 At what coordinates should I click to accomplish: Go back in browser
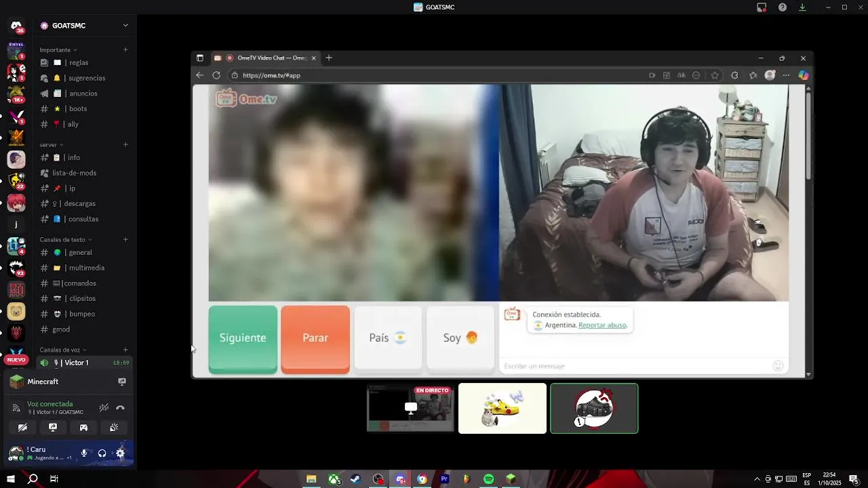tap(199, 75)
